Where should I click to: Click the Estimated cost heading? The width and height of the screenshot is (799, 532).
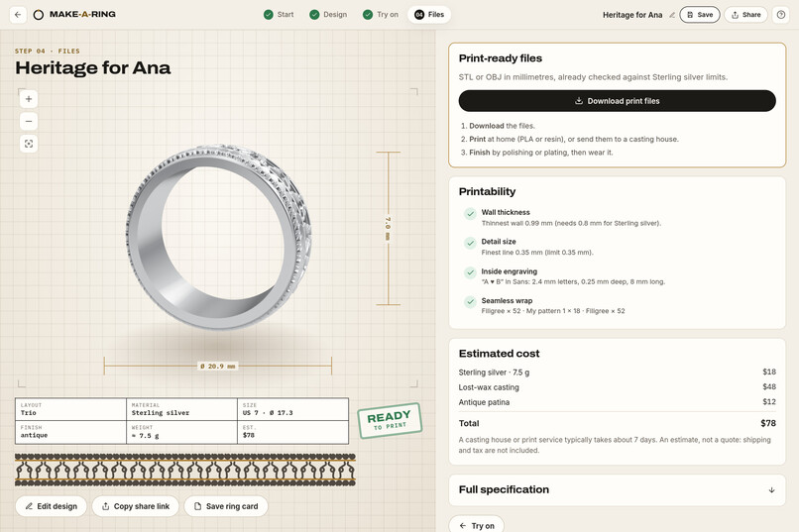pyautogui.click(x=499, y=354)
